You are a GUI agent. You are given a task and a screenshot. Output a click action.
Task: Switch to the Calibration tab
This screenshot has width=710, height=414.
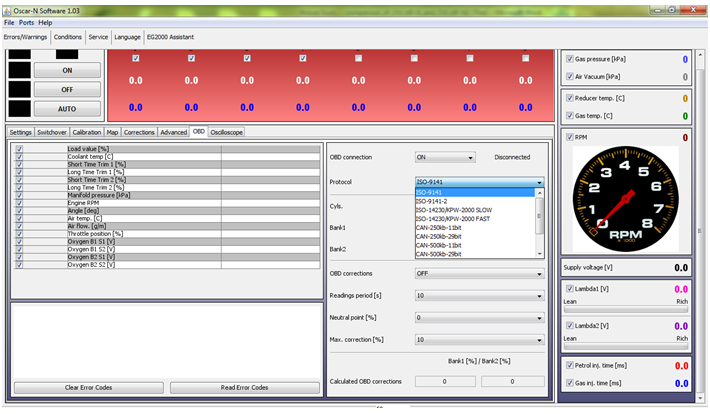click(x=86, y=132)
